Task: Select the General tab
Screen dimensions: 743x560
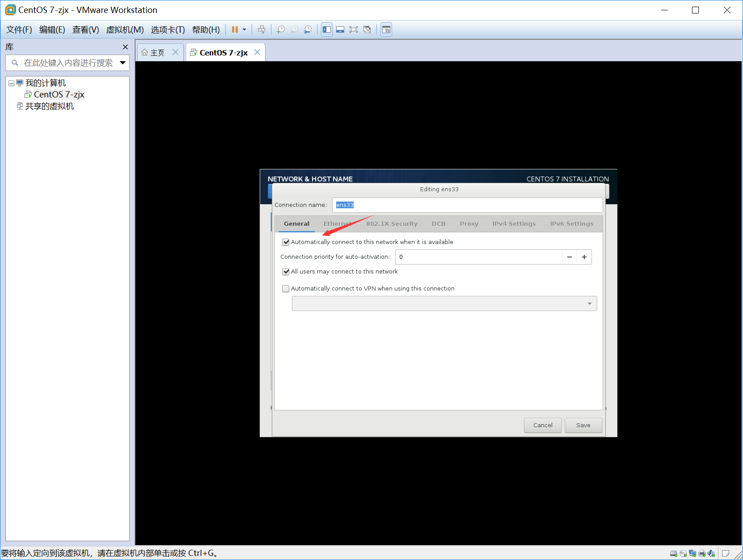Action: 296,224
